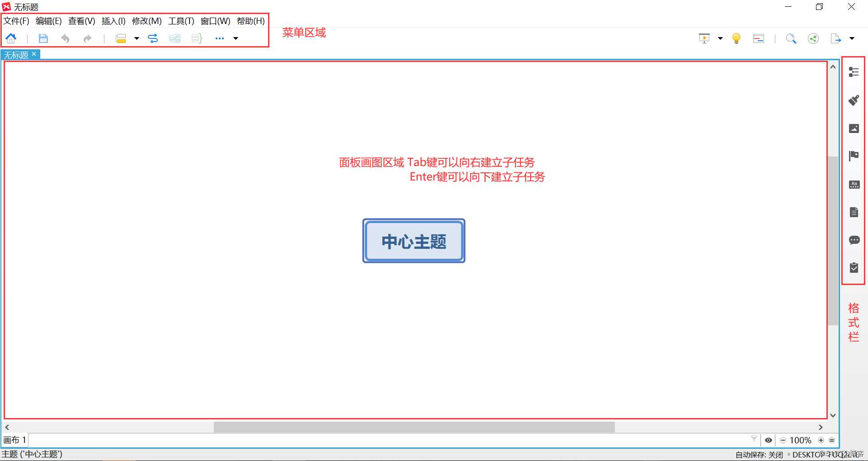This screenshot has width=868, height=461.
Task: Click the horizontal scrollbar thumb
Action: [414, 427]
